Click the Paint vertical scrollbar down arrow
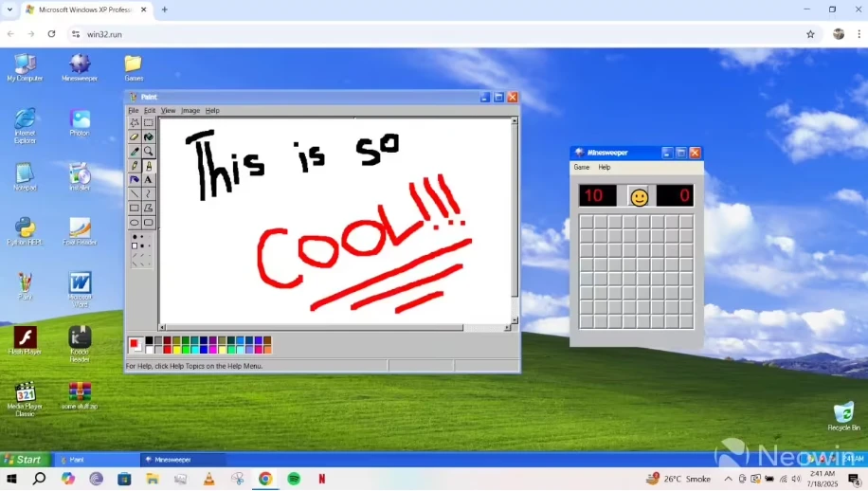 coord(515,320)
